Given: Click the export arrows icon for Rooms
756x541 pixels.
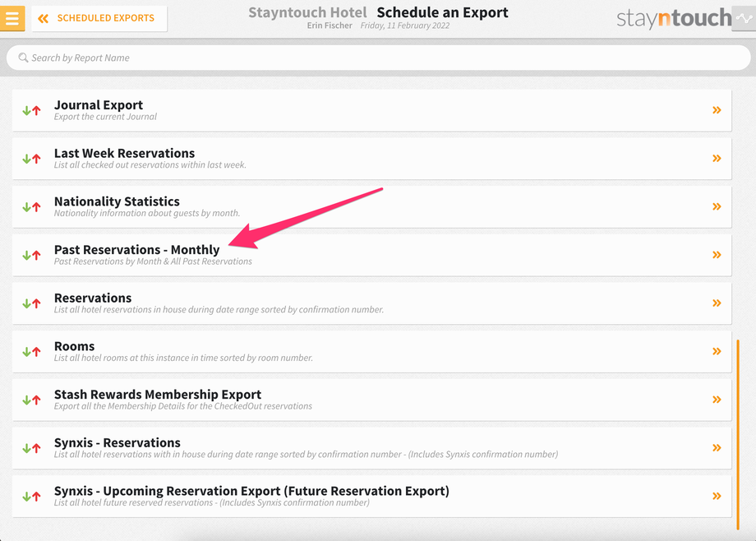Looking at the screenshot, I should point(32,352).
